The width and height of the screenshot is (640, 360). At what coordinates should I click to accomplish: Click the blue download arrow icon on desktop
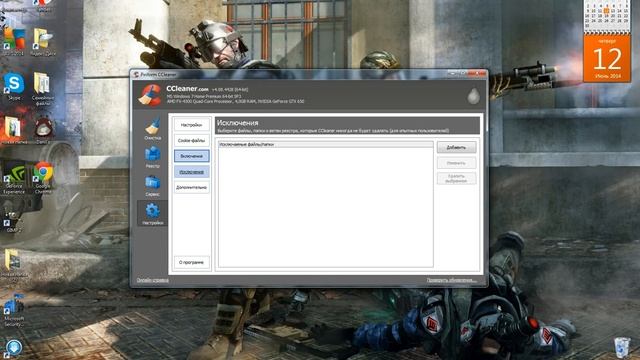coord(13,348)
